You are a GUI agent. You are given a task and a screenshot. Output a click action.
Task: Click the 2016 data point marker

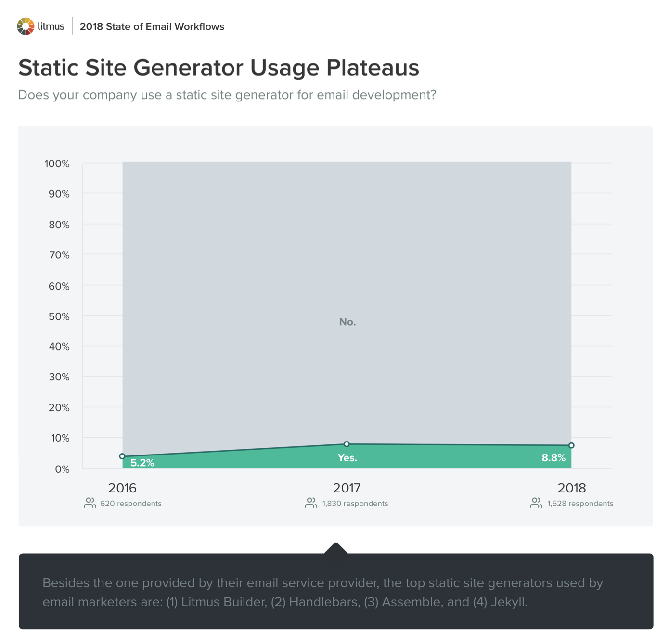click(x=122, y=456)
